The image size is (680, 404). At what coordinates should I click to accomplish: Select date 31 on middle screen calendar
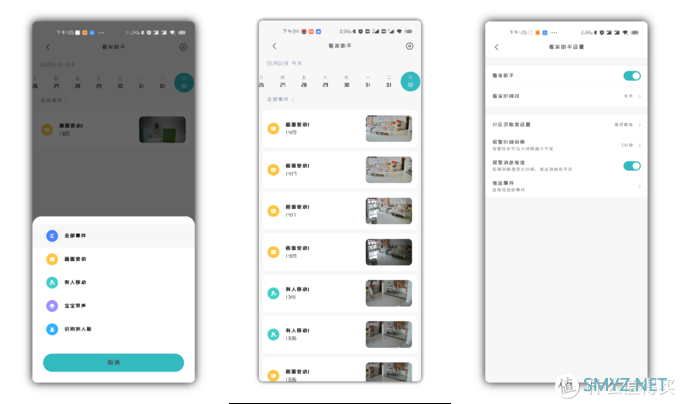pyautogui.click(x=368, y=81)
